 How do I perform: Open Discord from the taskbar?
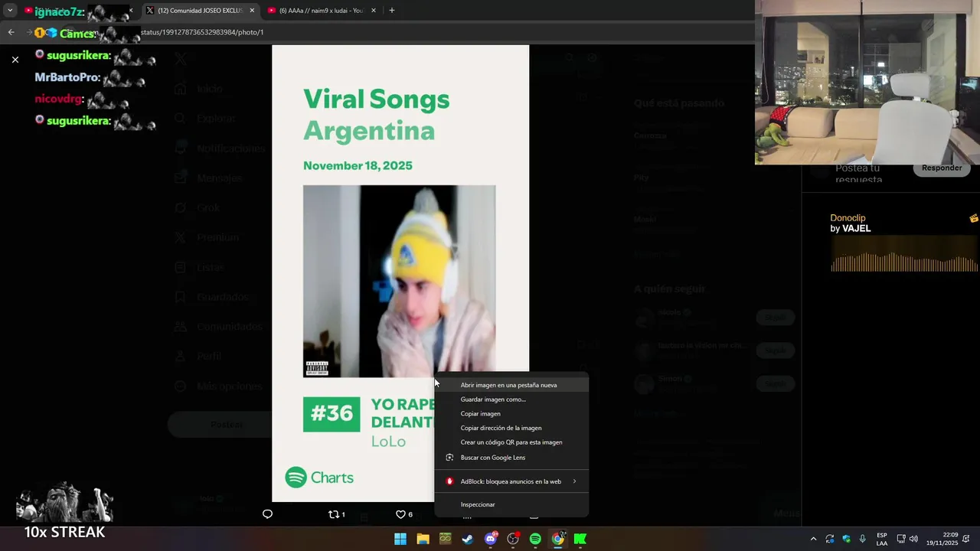(491, 539)
